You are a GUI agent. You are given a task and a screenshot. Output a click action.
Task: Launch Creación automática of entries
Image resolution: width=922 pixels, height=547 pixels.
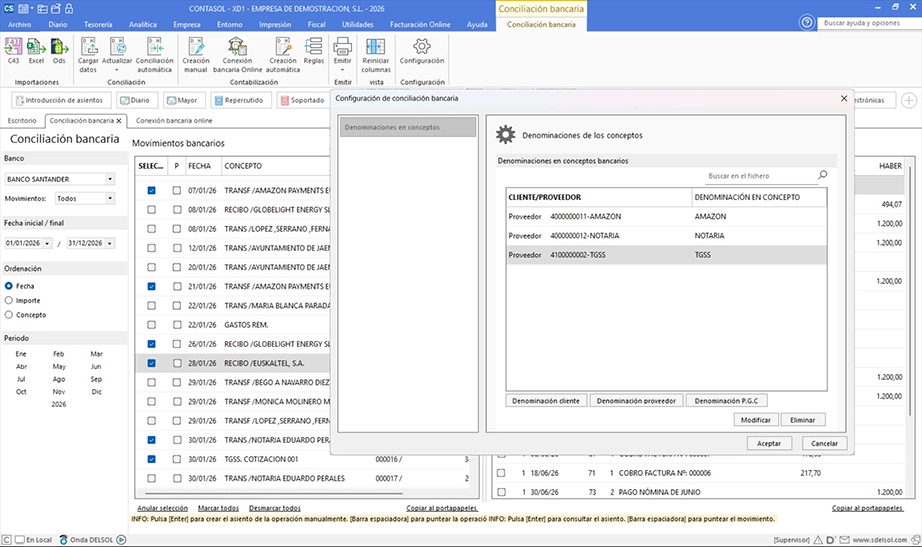pyautogui.click(x=283, y=55)
